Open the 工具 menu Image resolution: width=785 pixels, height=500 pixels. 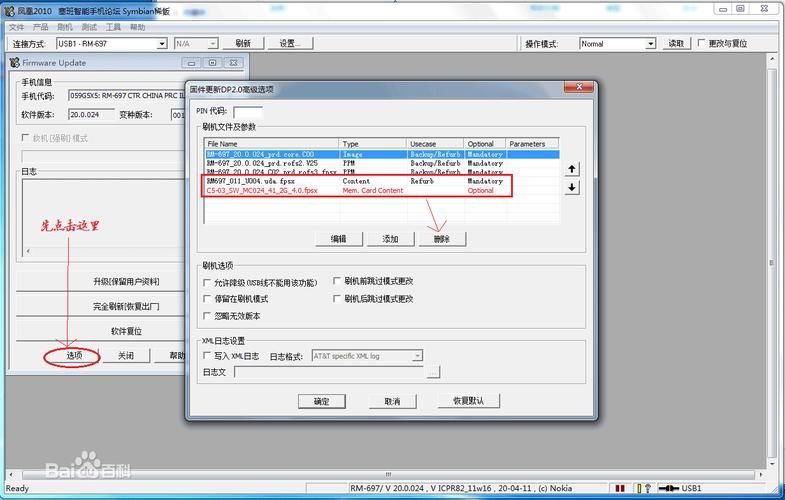113,27
